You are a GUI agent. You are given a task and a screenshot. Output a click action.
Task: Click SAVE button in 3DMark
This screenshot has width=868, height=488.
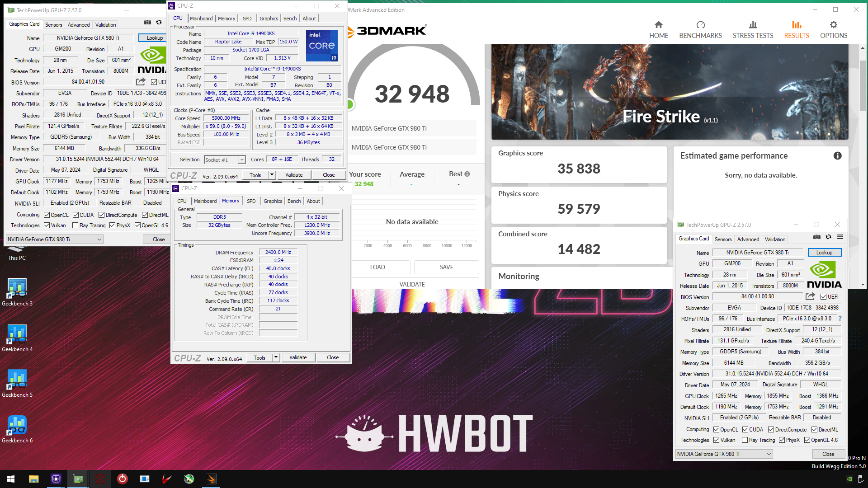446,267
